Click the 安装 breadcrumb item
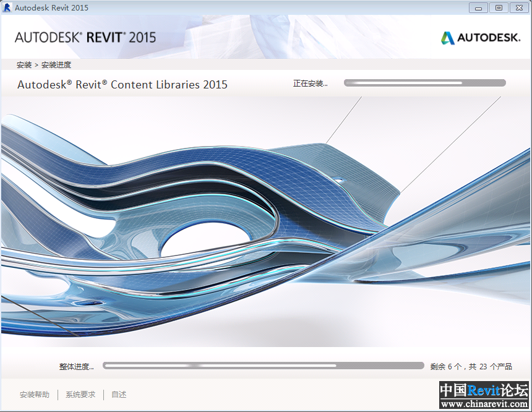Screen dimensions: 532x412 [24, 65]
